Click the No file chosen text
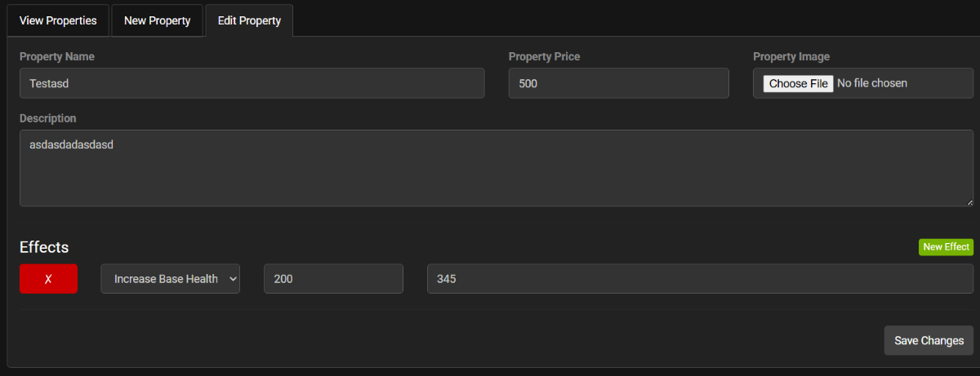 click(872, 83)
